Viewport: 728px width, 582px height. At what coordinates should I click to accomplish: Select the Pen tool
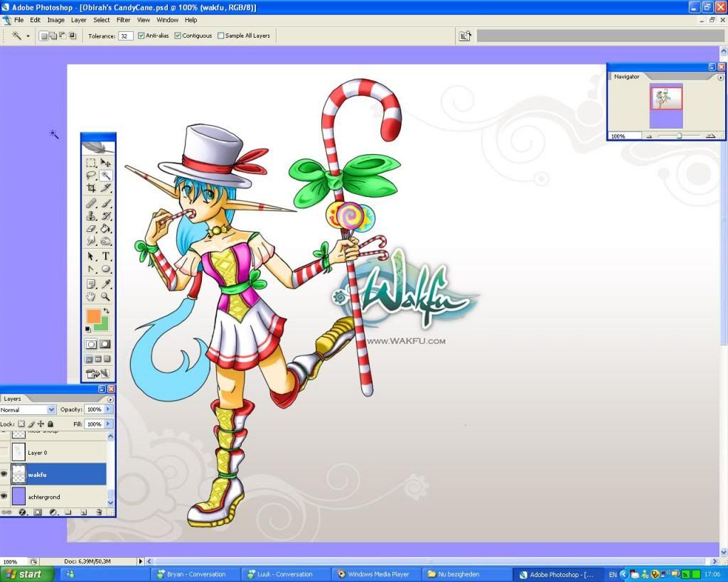pos(91,269)
